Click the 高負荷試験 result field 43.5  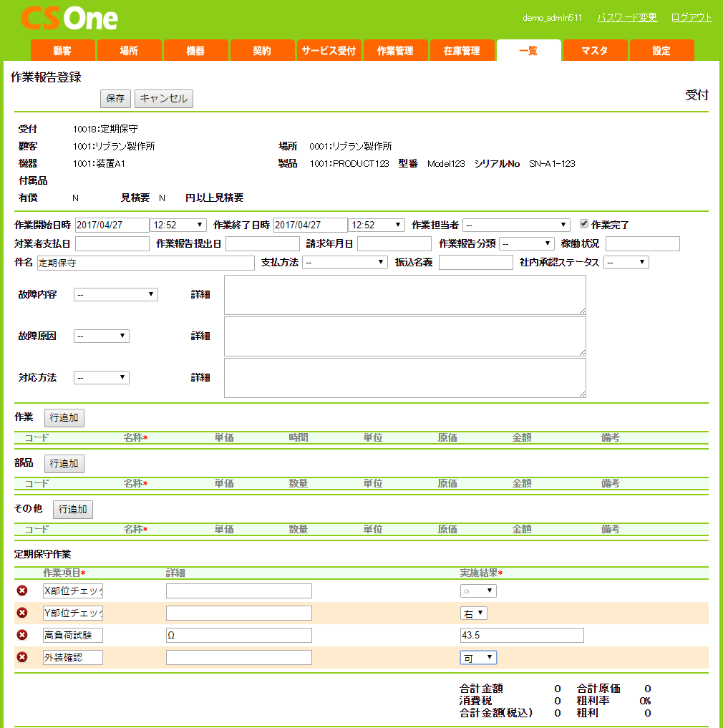click(x=522, y=635)
